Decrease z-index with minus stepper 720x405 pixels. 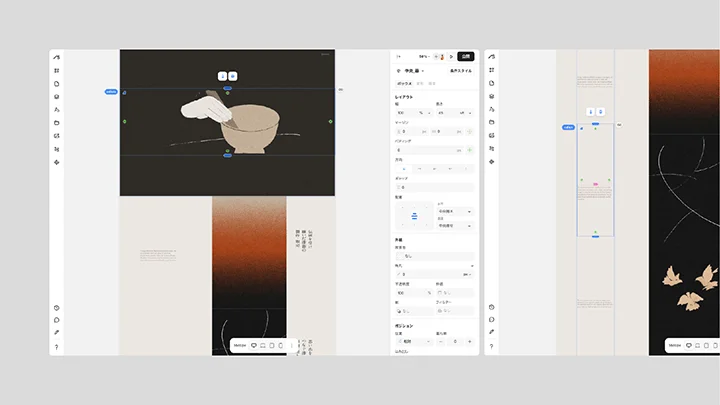(441, 342)
